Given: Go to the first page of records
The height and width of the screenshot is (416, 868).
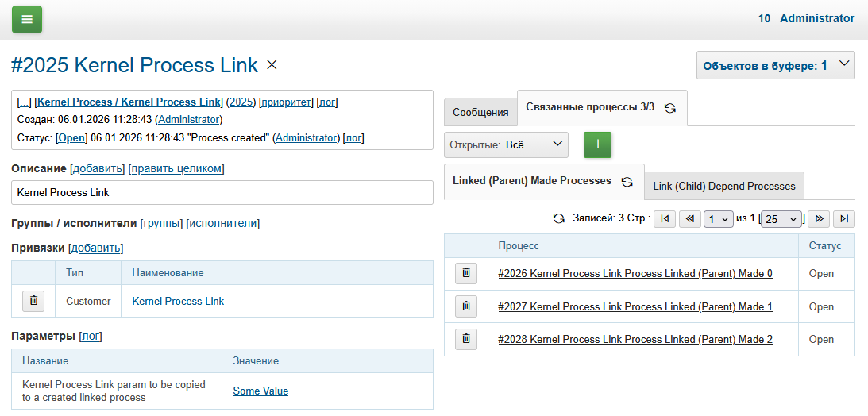Looking at the screenshot, I should 664,218.
